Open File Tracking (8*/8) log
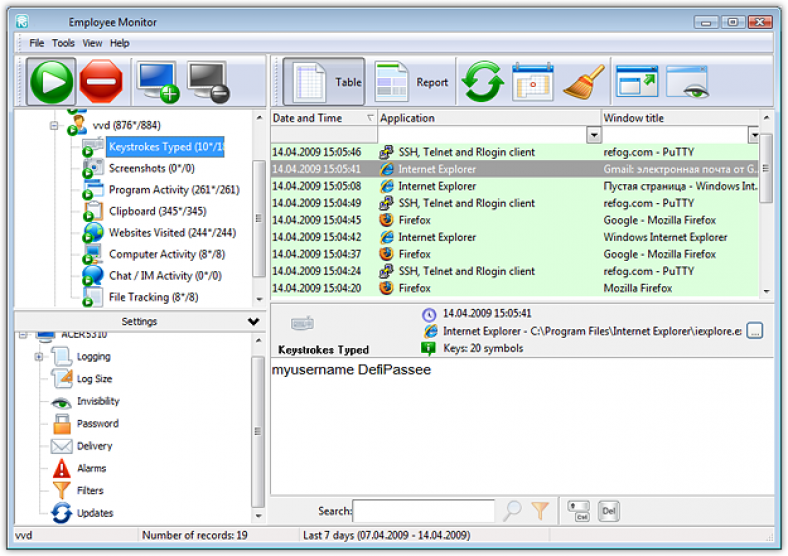The height and width of the screenshot is (556, 788). [x=153, y=297]
